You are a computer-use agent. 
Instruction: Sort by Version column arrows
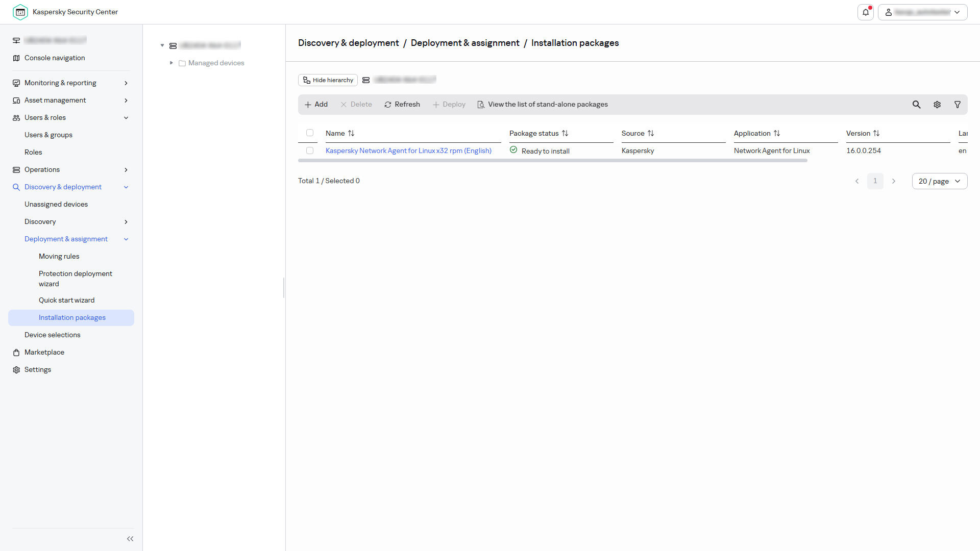[876, 133]
